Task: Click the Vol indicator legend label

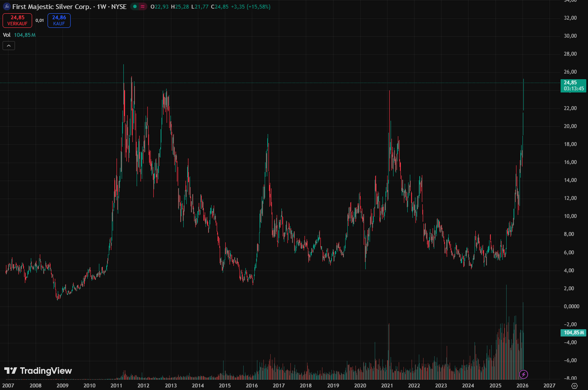Action: [7, 35]
